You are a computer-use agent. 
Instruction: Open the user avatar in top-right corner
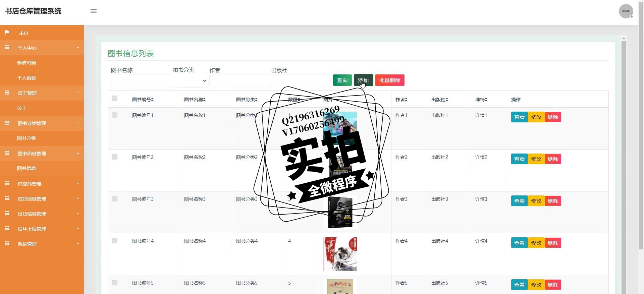pyautogui.click(x=626, y=11)
